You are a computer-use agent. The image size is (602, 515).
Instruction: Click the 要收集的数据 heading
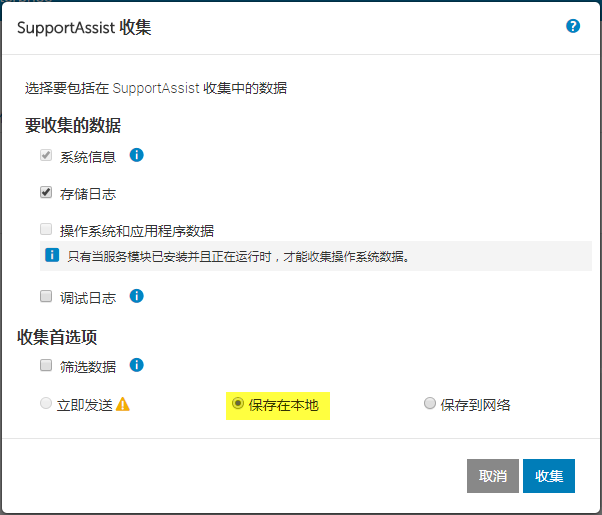73,126
